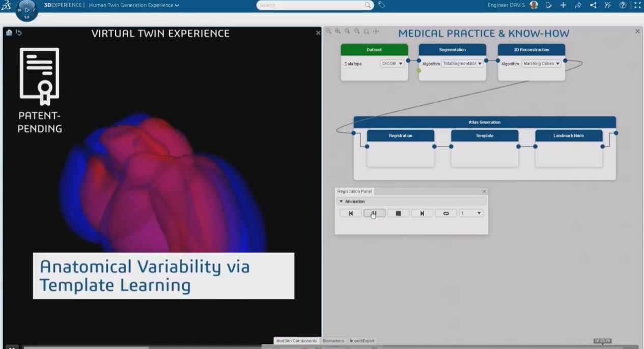Click the Registration node header
Screen dimensions: 644x349
400,136
